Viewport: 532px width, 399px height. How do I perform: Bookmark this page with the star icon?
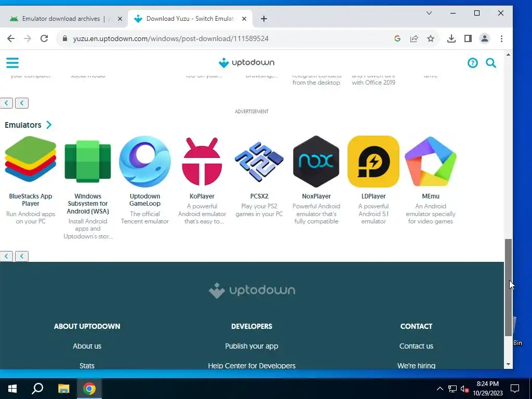[431, 38]
